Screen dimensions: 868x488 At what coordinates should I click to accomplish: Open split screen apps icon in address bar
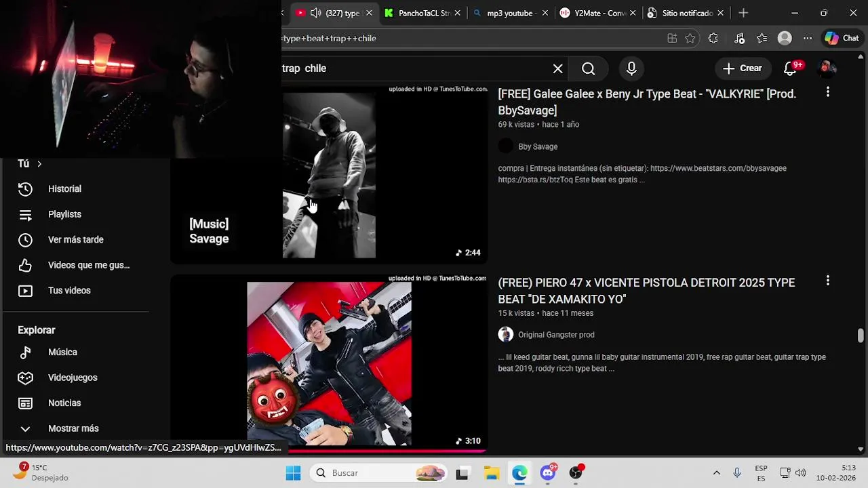(x=672, y=39)
